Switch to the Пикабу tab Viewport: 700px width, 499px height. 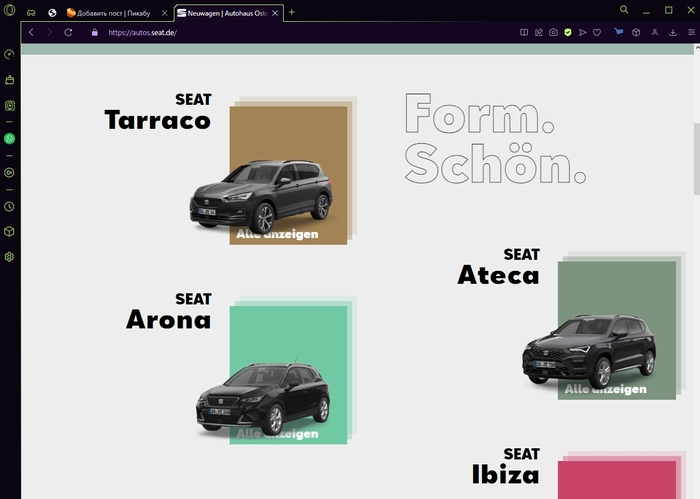coord(112,13)
